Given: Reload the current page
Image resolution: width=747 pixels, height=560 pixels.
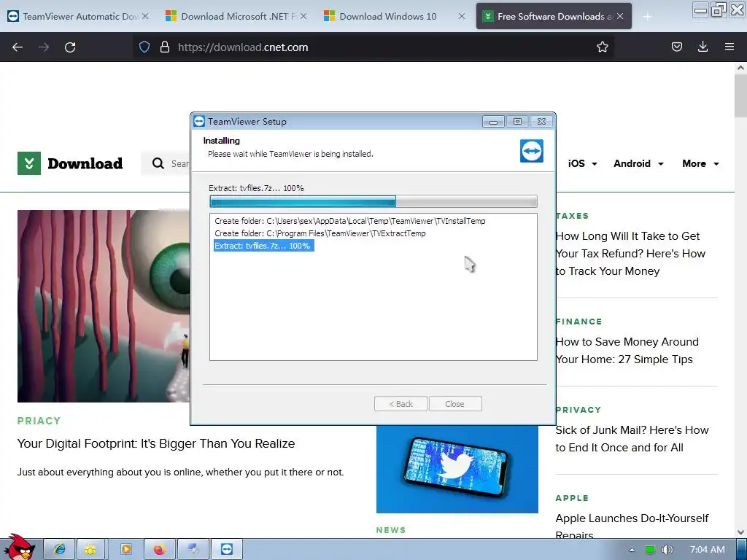Looking at the screenshot, I should pos(70,47).
